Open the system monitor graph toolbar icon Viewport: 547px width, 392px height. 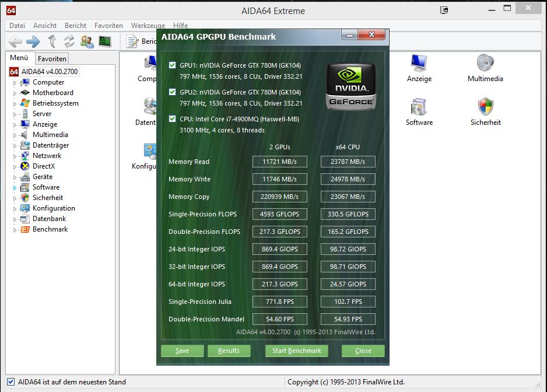(104, 41)
